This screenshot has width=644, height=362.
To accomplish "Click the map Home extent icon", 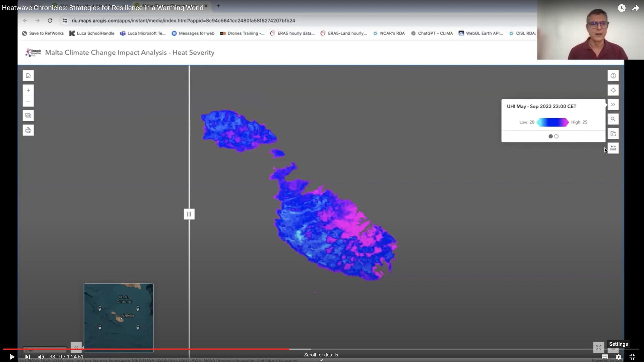I will 28,76.
